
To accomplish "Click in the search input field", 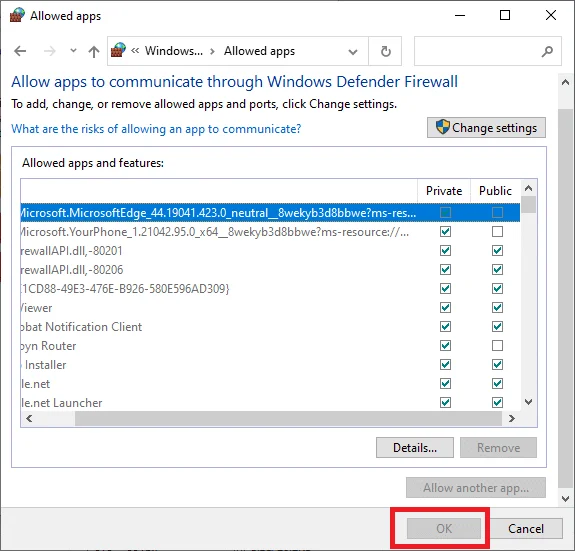I will [477, 51].
